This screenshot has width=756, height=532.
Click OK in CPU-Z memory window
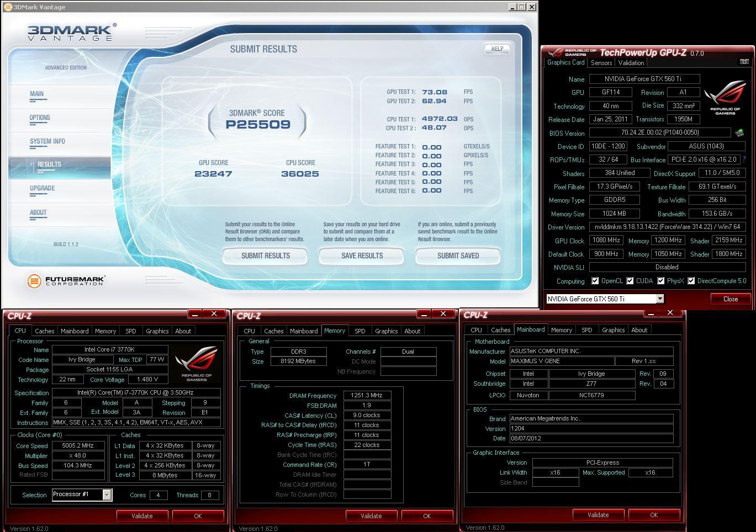[427, 516]
